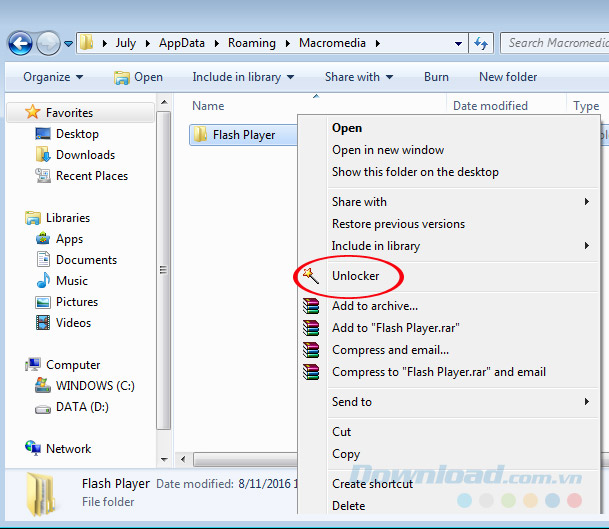Screen dimensions: 609x529
Task: Click the Name column header
Action: (x=208, y=106)
